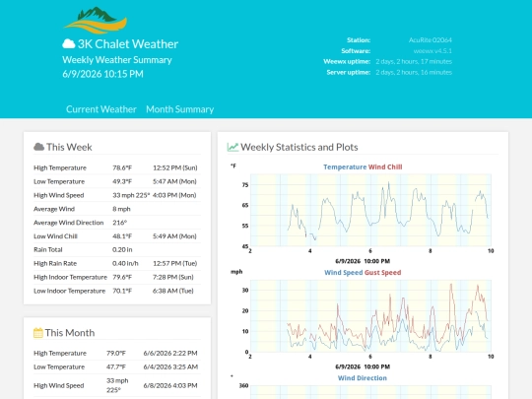Click monthly High Temperature 79.0°F value
The width and height of the screenshot is (532, 399).
tap(116, 354)
